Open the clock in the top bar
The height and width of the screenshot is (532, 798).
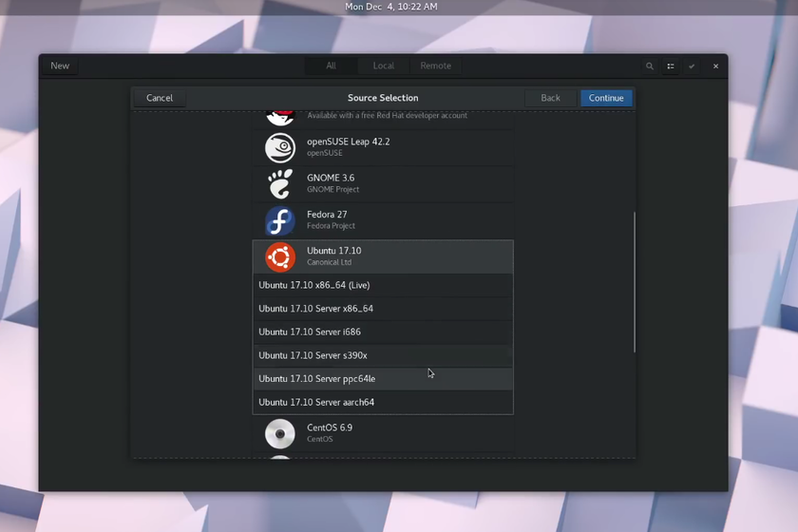(x=390, y=7)
